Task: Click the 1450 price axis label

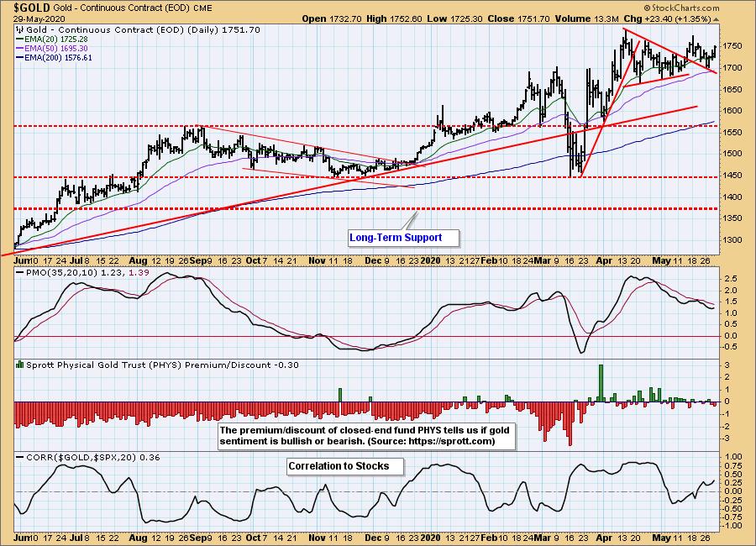Action: [732, 175]
